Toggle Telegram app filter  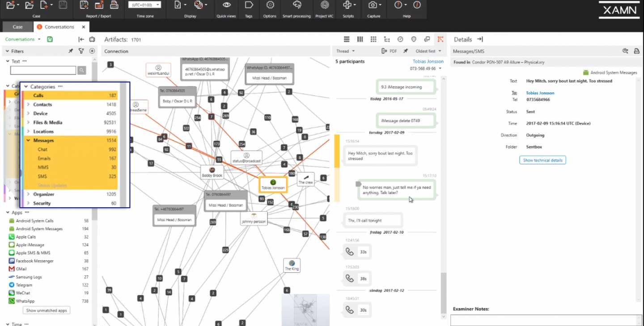click(x=49, y=285)
